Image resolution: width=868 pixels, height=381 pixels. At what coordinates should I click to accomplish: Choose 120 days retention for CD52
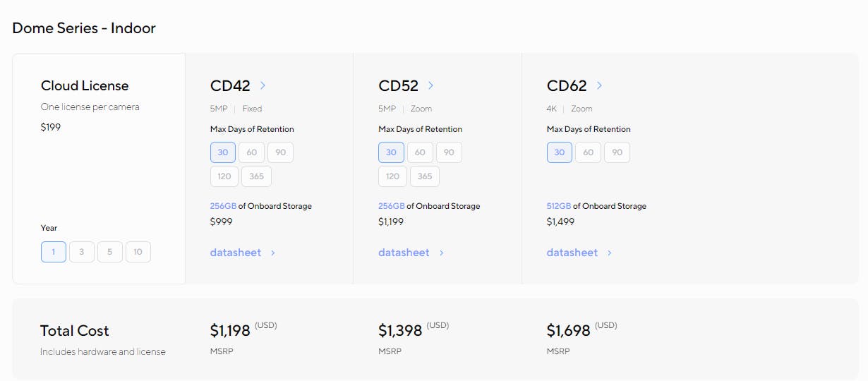(x=392, y=176)
